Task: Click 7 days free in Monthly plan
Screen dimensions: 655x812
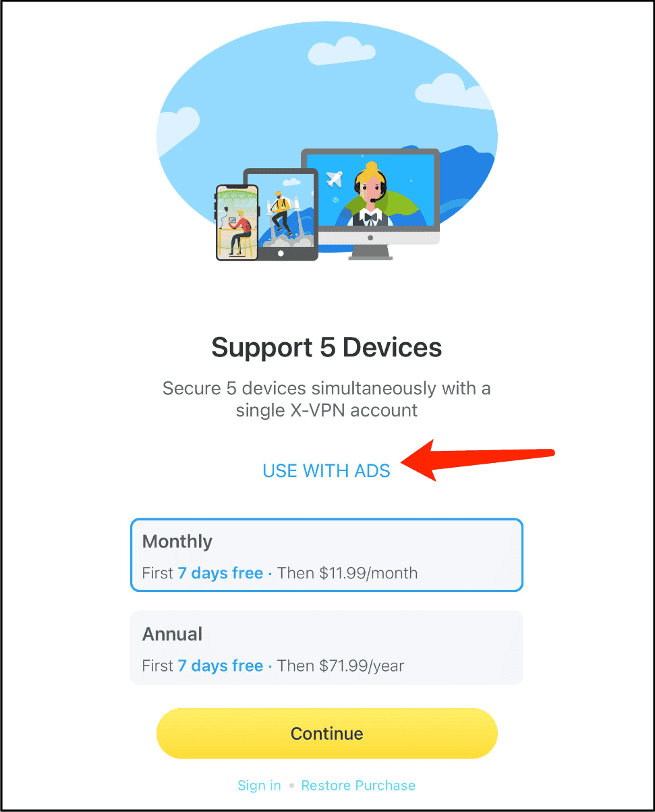Action: [220, 573]
